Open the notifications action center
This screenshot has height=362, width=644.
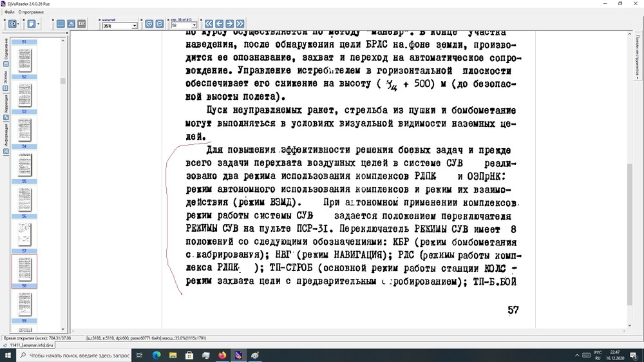[634, 356]
